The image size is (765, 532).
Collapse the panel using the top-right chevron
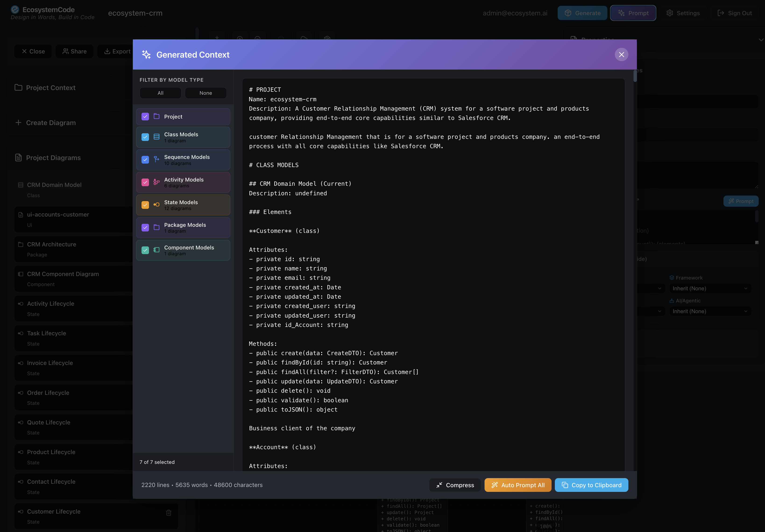[761, 40]
